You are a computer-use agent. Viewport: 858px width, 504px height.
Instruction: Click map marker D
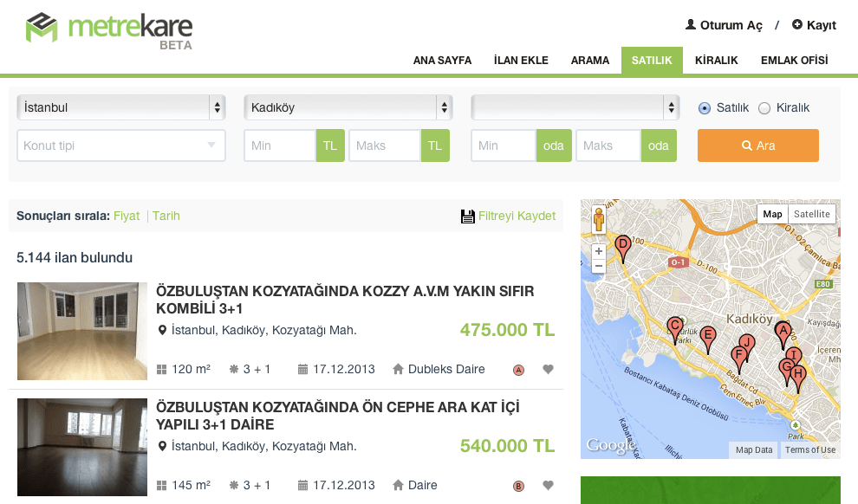click(x=622, y=246)
